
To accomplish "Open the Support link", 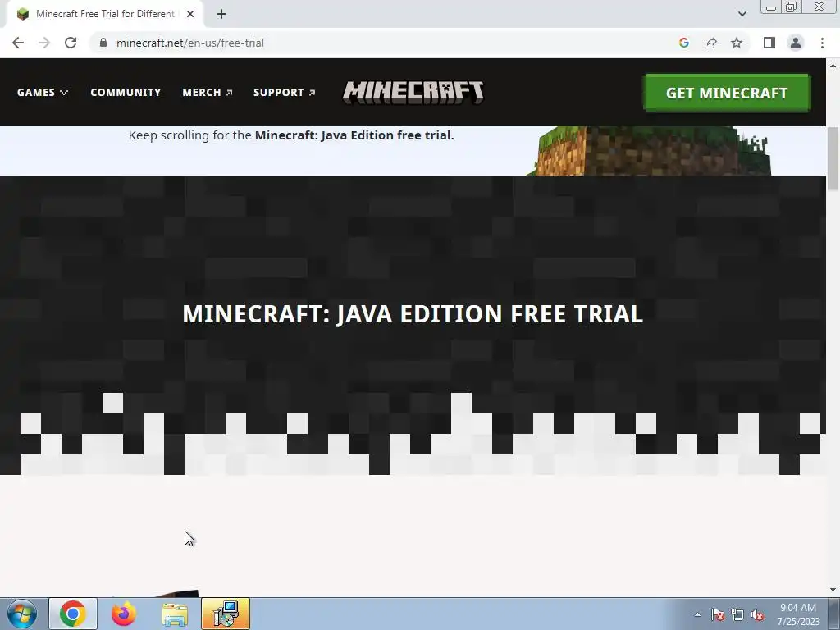I will [285, 92].
